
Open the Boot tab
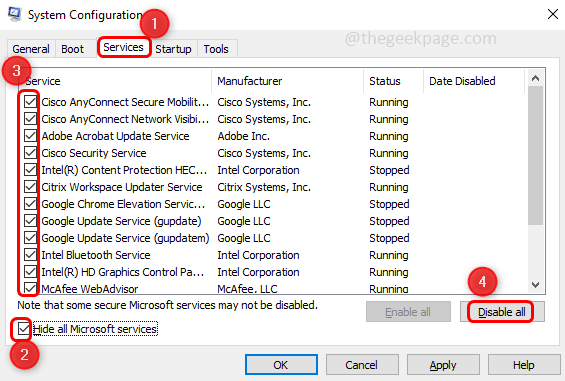[x=72, y=49]
